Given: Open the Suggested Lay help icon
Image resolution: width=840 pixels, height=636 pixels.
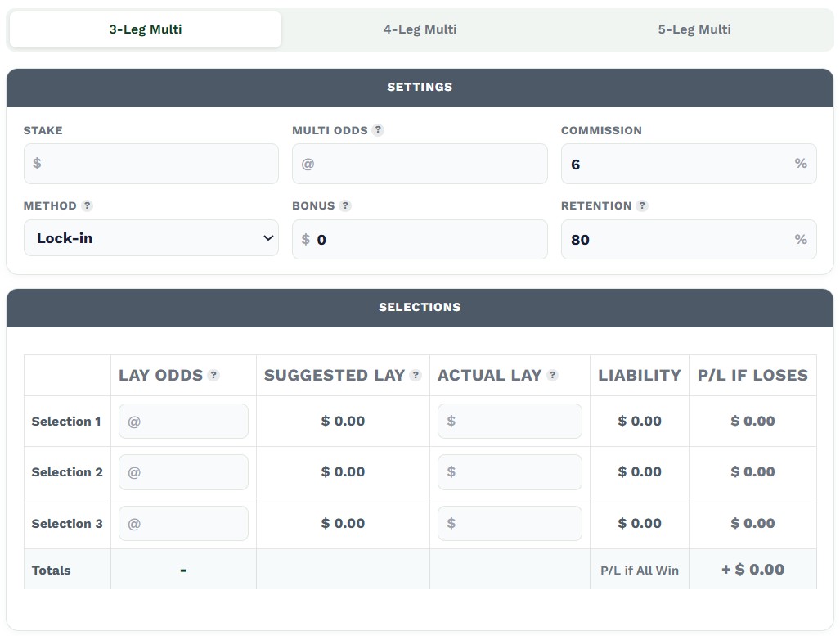Looking at the screenshot, I should click(x=416, y=376).
